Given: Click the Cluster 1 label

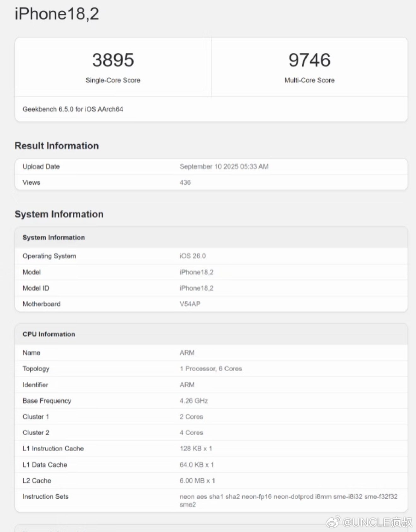Looking at the screenshot, I should pos(36,417).
